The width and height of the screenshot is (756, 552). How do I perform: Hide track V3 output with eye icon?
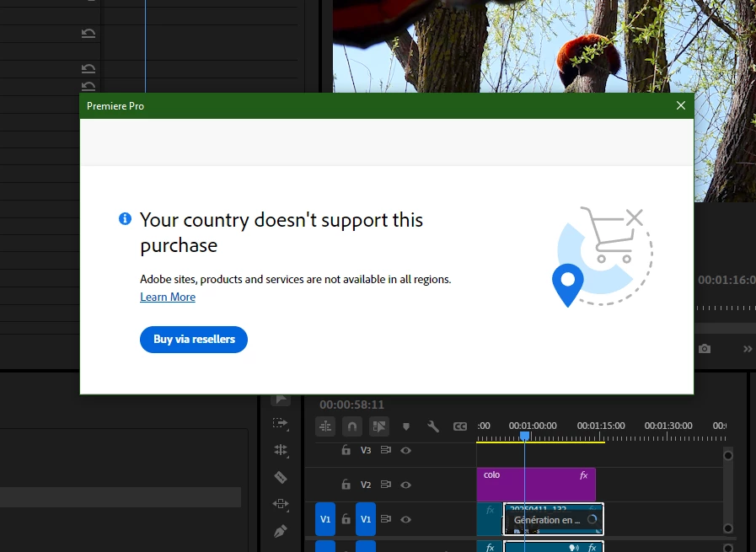click(x=406, y=450)
